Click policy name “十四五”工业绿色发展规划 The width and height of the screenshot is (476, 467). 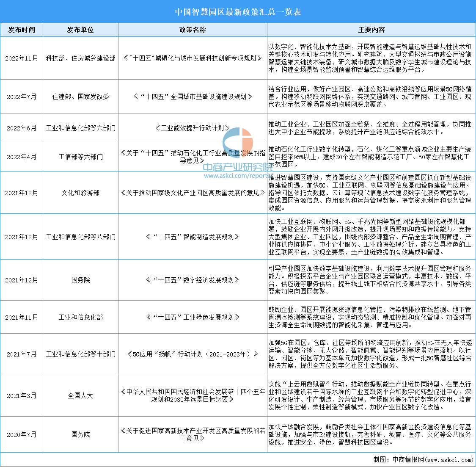point(193,317)
